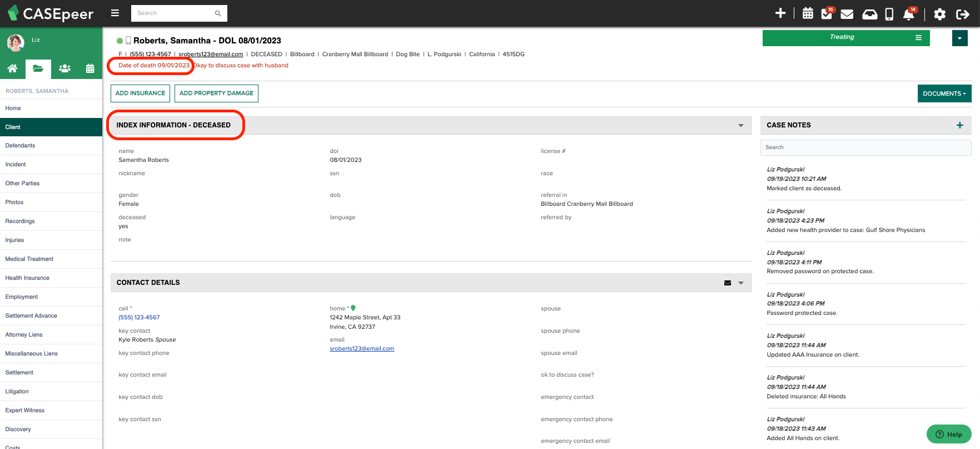Open Expert Witness in sidebar
The width and height of the screenshot is (980, 449).
point(51,411)
